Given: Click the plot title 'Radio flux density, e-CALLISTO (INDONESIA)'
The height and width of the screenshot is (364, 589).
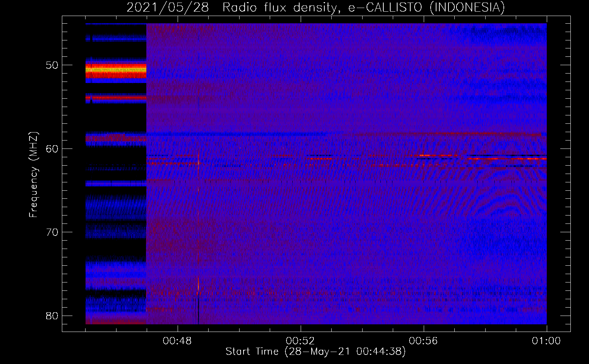Looking at the screenshot, I should 363,7.
